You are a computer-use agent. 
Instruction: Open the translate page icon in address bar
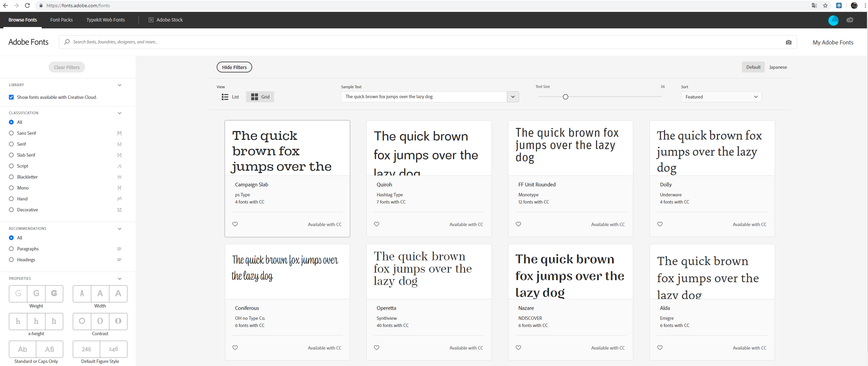(x=814, y=5)
